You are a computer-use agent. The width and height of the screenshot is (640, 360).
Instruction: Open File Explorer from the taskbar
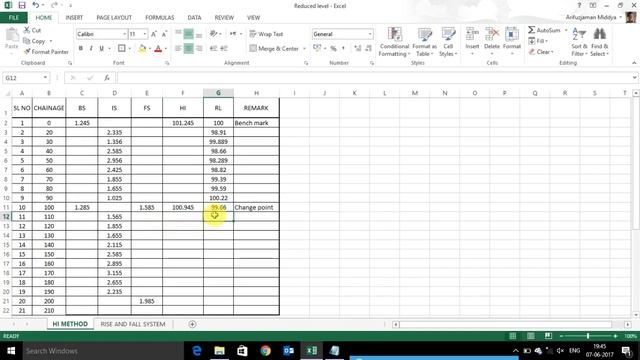(x=219, y=351)
